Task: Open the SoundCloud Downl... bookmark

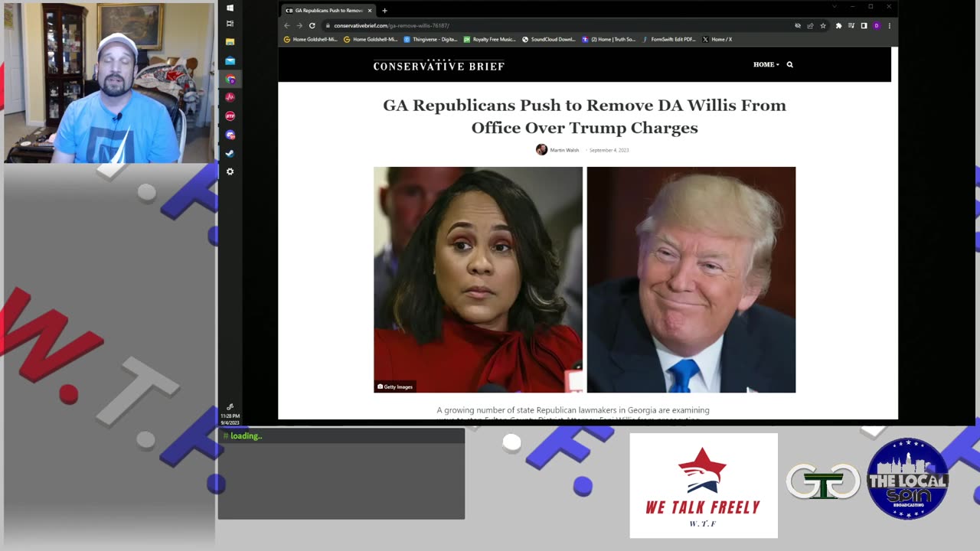Action: pyautogui.click(x=549, y=39)
